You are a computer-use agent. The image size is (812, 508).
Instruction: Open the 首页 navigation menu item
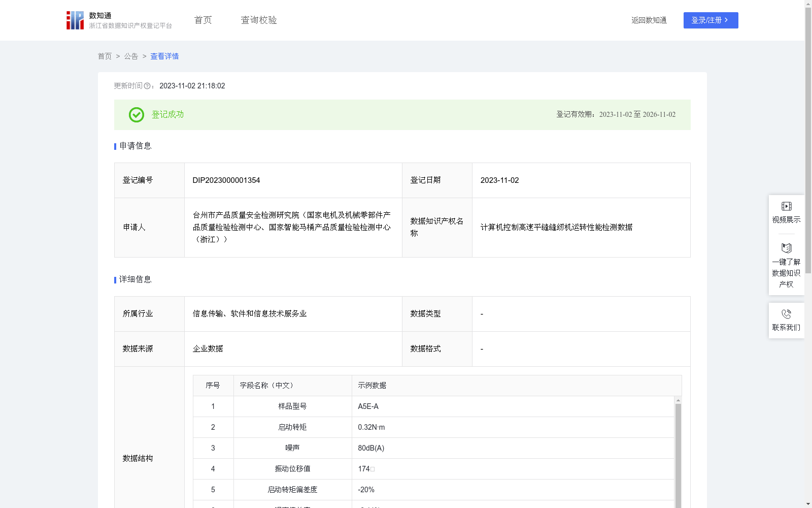click(203, 20)
